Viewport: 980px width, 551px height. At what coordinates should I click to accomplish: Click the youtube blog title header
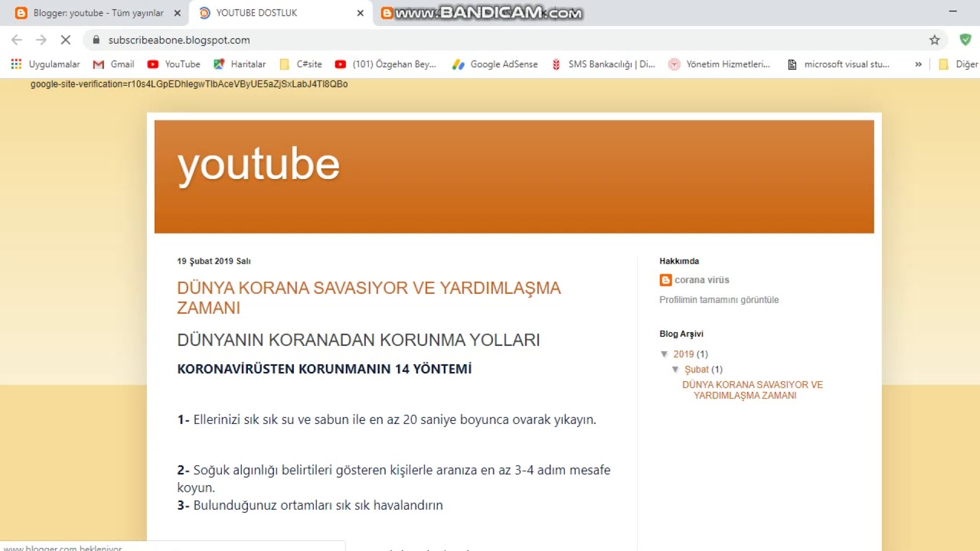point(259,165)
